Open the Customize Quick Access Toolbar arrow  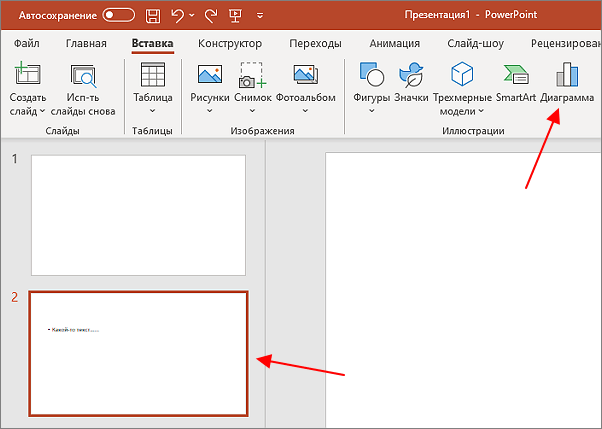click(x=260, y=16)
